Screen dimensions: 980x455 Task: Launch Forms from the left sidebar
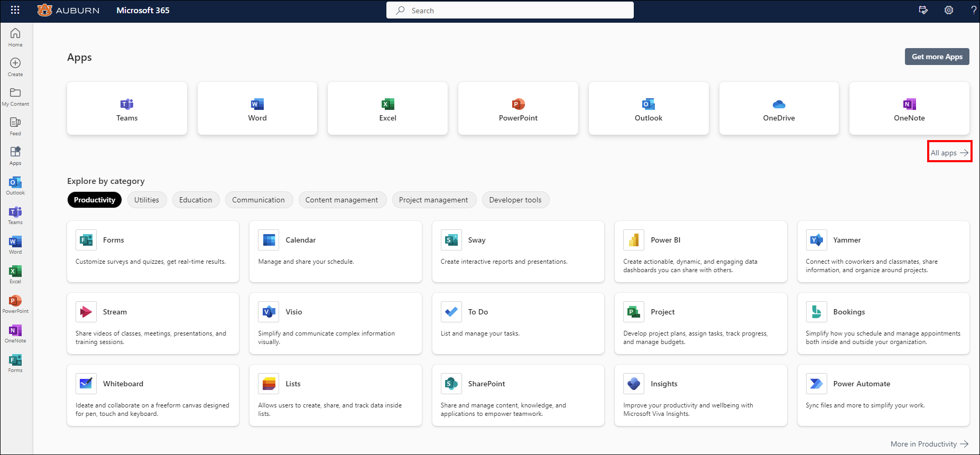point(15,363)
